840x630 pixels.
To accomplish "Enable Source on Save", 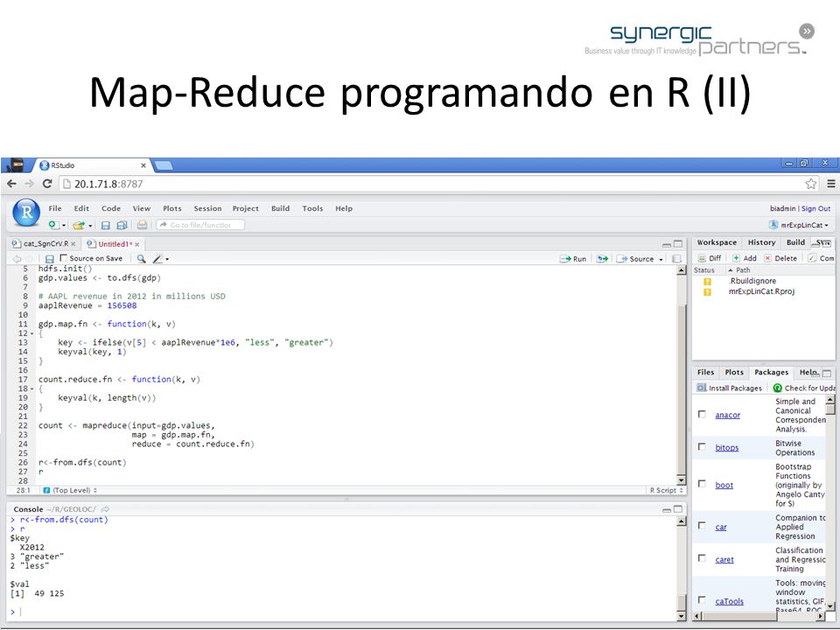I will (x=63, y=257).
